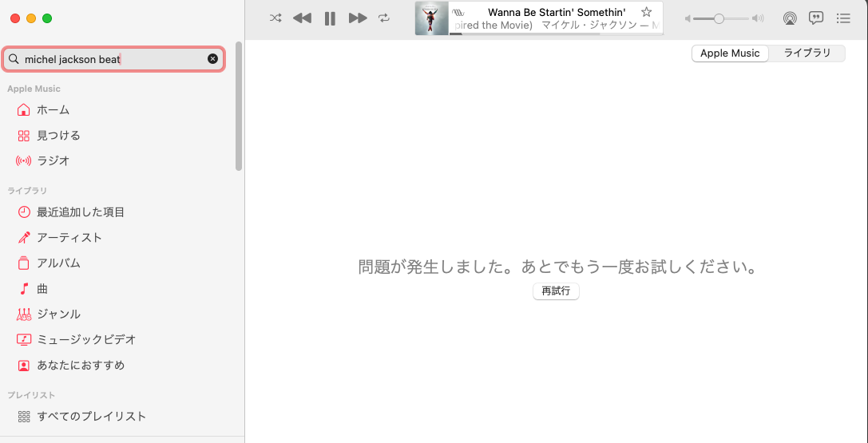The width and height of the screenshot is (868, 443).
Task: Open the Up Next queue list
Action: [843, 18]
